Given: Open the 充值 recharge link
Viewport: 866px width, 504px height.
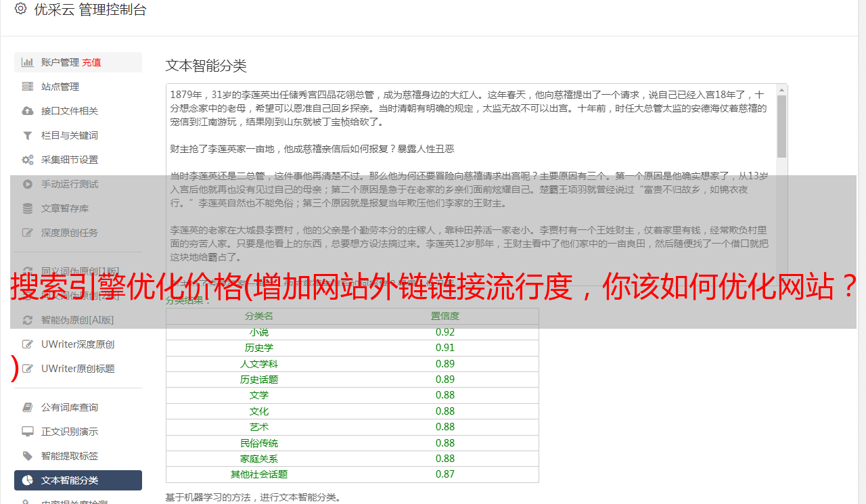Looking at the screenshot, I should [91, 62].
